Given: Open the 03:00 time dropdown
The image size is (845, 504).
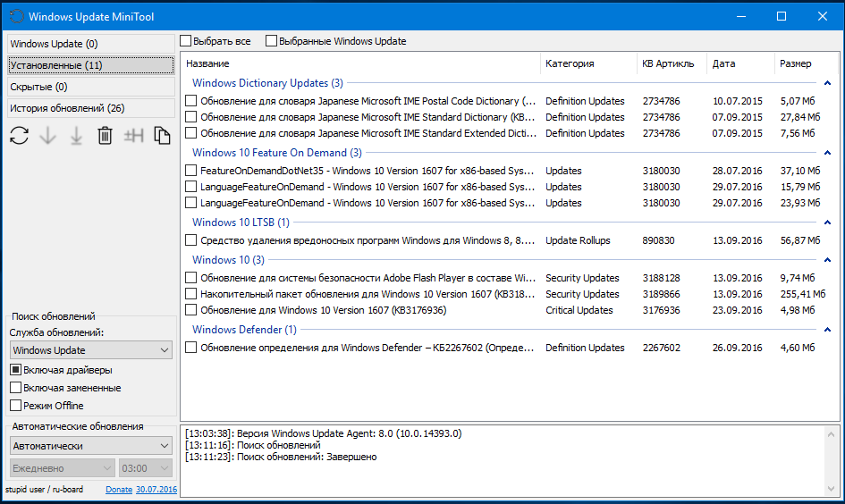Looking at the screenshot, I should click(x=146, y=468).
